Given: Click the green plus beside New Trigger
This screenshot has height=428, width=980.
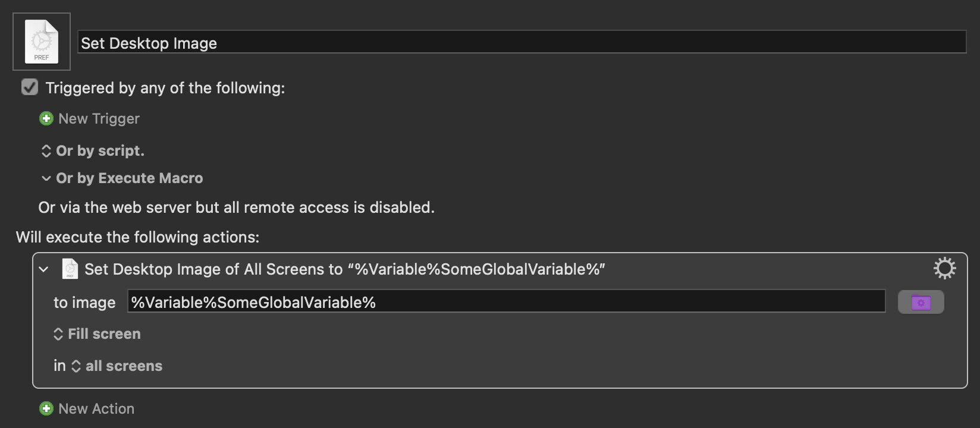Looking at the screenshot, I should tap(46, 118).
